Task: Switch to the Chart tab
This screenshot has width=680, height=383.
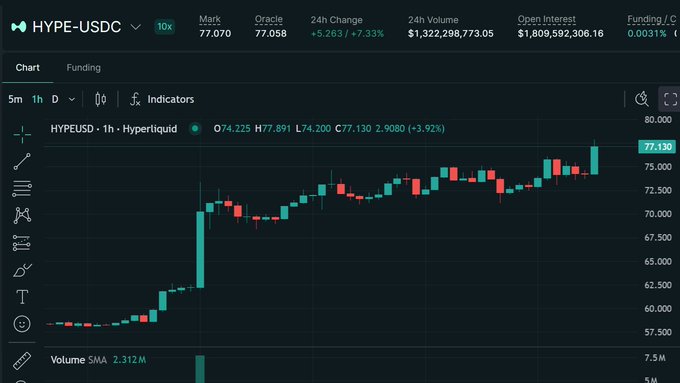Action: point(28,68)
